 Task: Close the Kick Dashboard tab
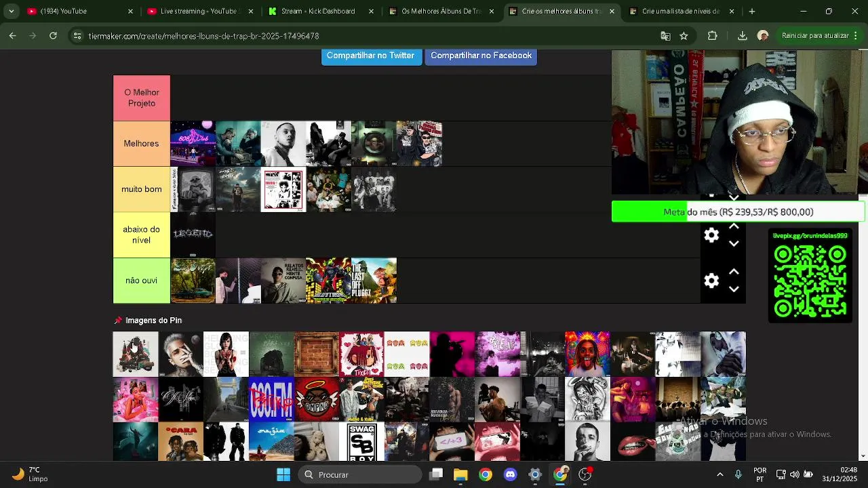point(372,12)
